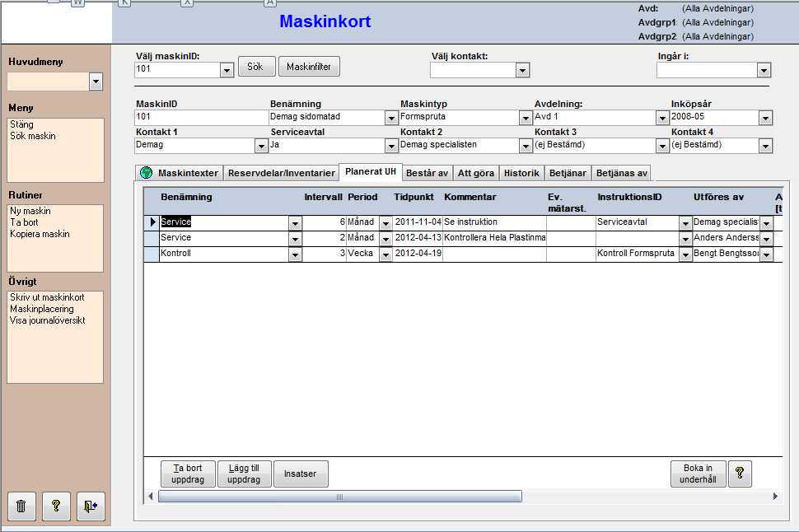Open the Ingår i dropdown
The width and height of the screenshot is (799, 532).
pyautogui.click(x=764, y=70)
